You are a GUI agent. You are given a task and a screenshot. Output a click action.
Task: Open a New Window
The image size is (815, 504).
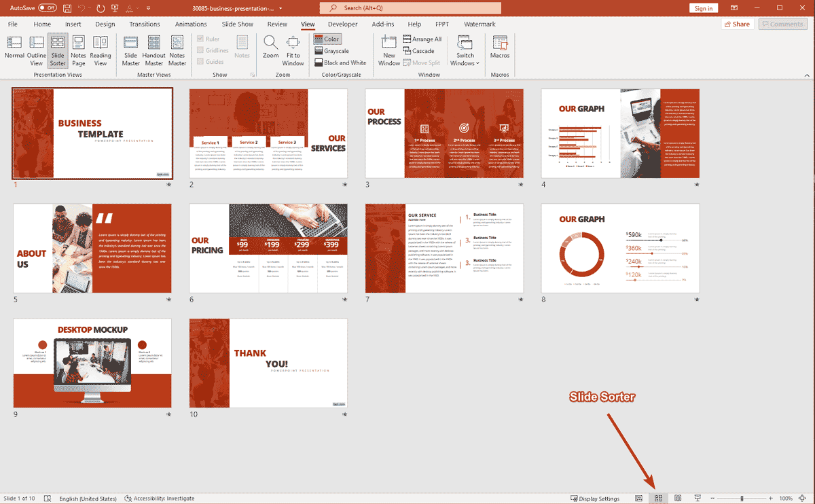coord(389,49)
